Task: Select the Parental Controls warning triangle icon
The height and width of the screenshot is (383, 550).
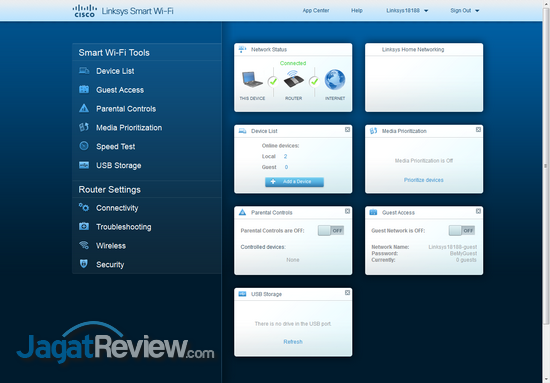Action: coord(84,108)
